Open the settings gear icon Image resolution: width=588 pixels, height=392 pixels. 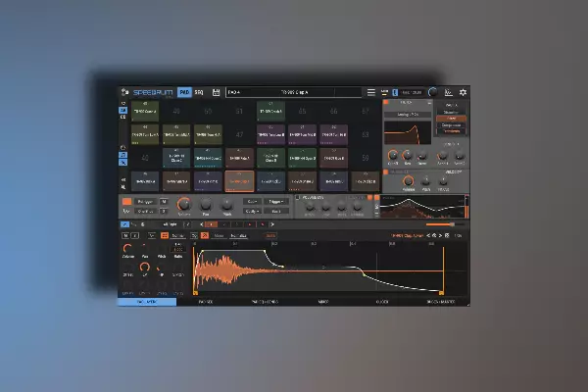tap(464, 92)
